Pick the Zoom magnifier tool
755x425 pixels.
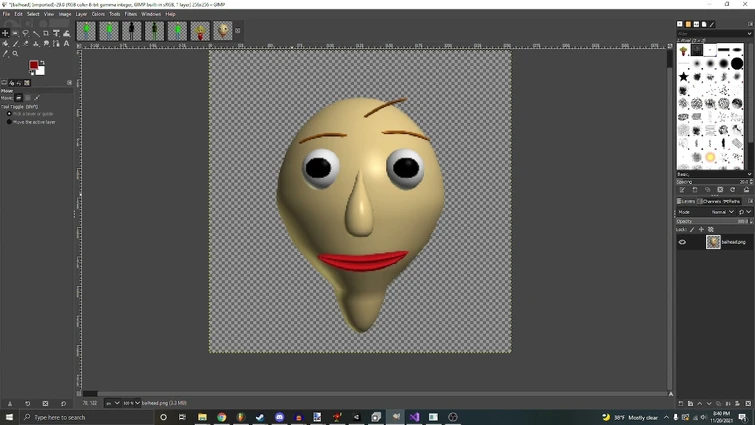pos(15,54)
